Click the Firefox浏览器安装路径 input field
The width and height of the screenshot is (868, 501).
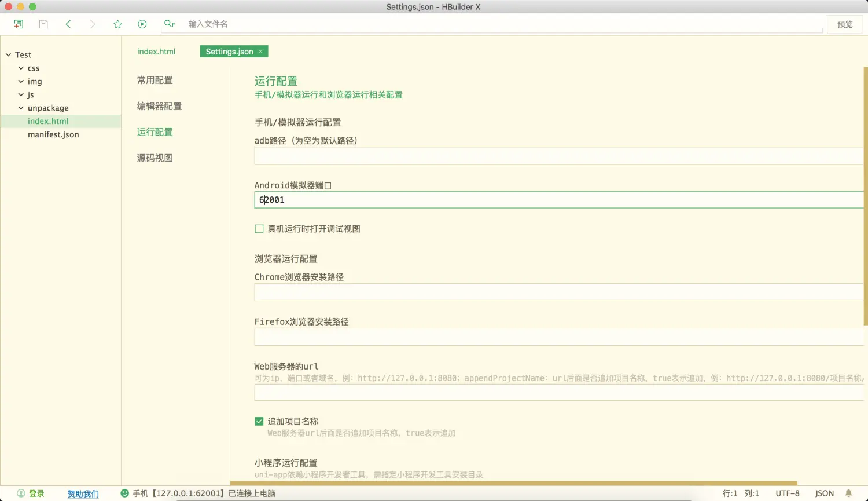559,337
